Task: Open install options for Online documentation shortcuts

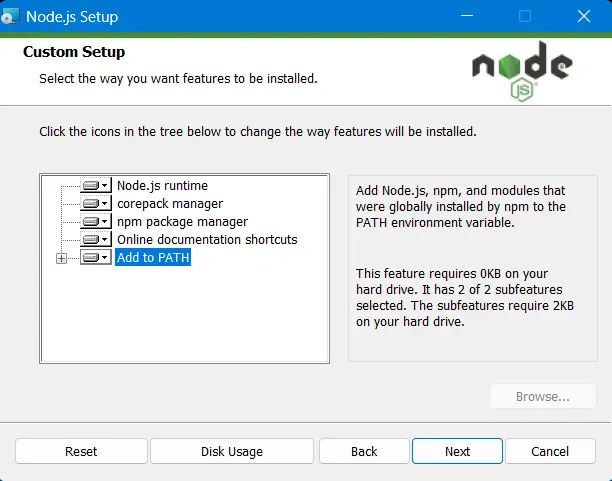Action: click(96, 239)
